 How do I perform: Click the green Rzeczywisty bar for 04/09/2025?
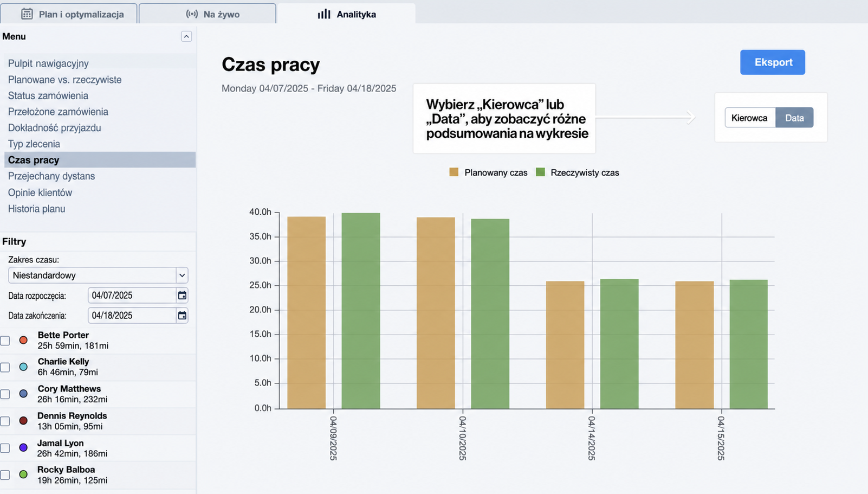click(x=361, y=311)
